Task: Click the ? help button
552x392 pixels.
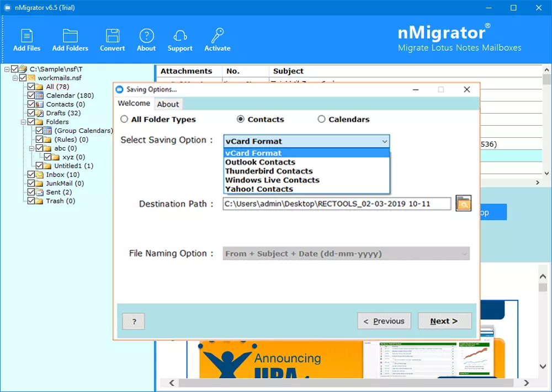Action: tap(134, 321)
